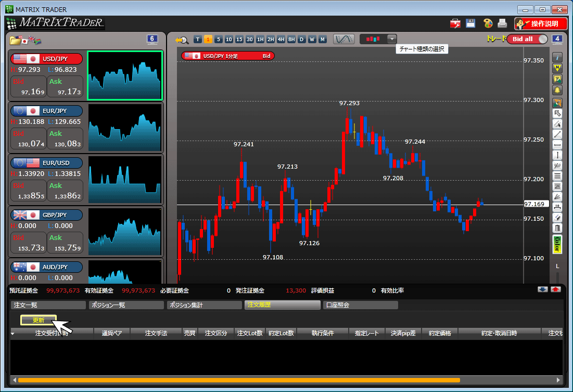Select the fan lines drawing tool
The image size is (573, 392).
[x=557, y=197]
